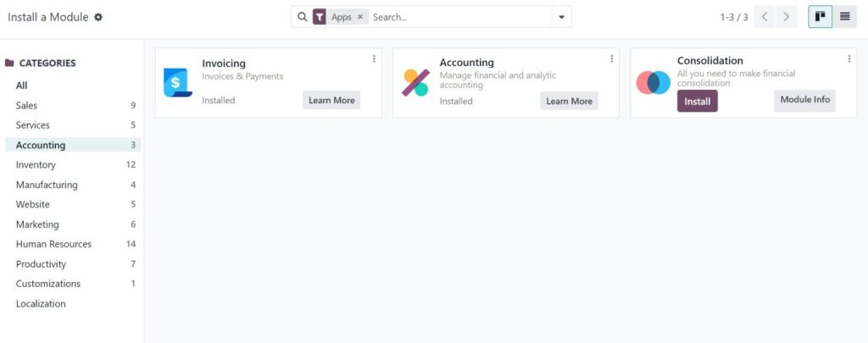Switch to Kanban view
The image size is (868, 343).
820,17
